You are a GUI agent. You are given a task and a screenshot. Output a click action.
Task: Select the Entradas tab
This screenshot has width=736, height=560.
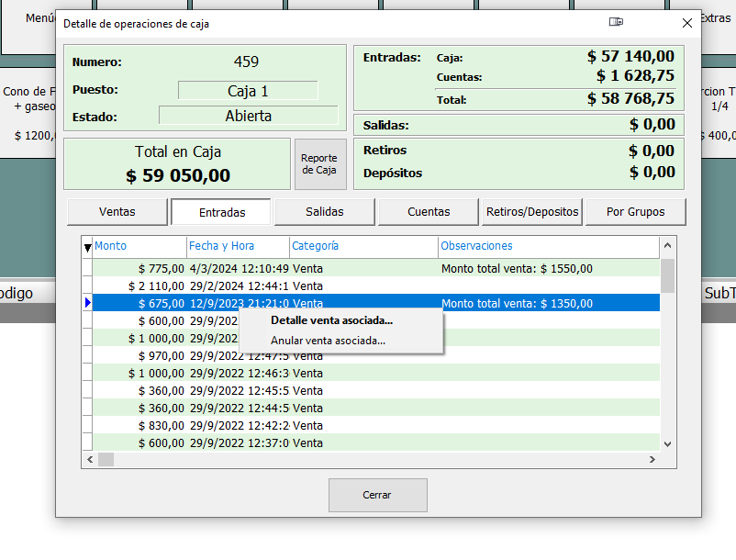221,212
